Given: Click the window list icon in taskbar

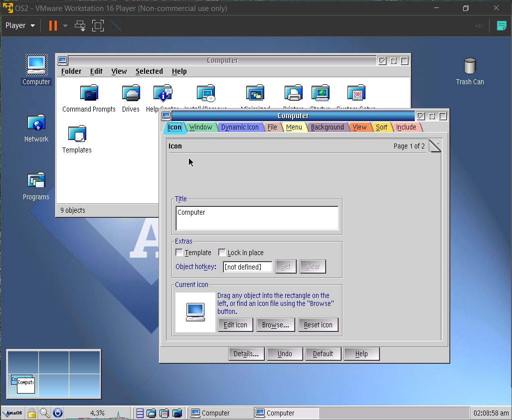Looking at the screenshot, I should coord(140,413).
